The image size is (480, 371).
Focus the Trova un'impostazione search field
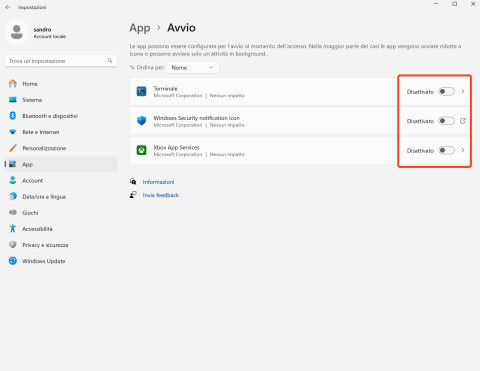(61, 61)
